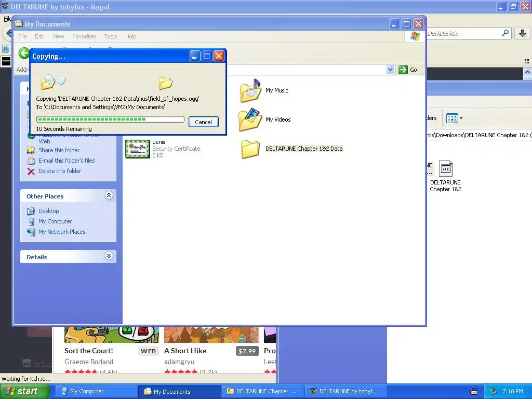Open the downloads arrow in Mypal browser
532x399 pixels.
point(523,33)
